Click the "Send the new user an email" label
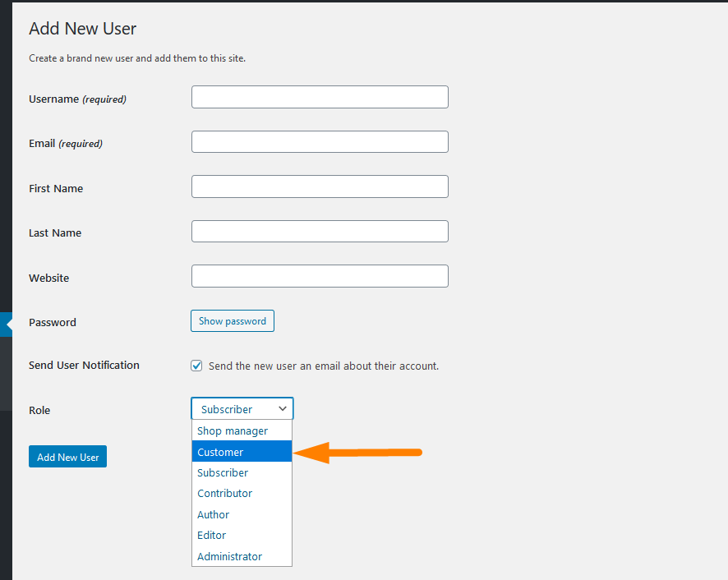This screenshot has height=580, width=728. click(x=324, y=366)
